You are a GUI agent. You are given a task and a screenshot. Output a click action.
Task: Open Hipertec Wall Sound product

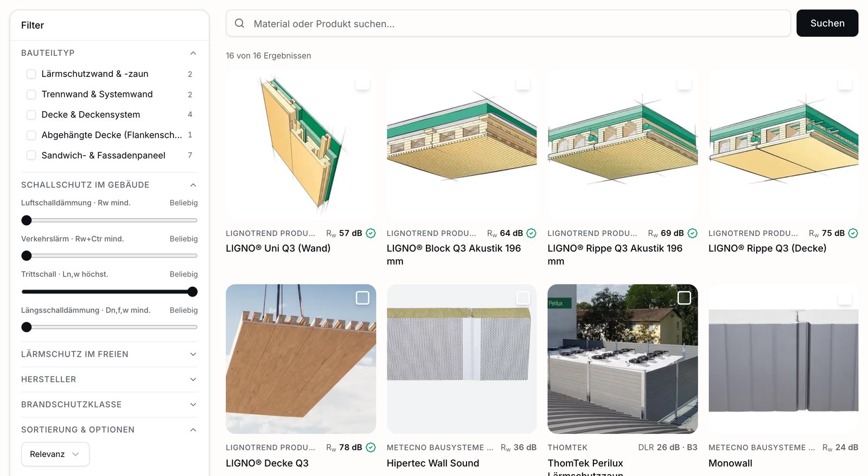[x=433, y=463]
